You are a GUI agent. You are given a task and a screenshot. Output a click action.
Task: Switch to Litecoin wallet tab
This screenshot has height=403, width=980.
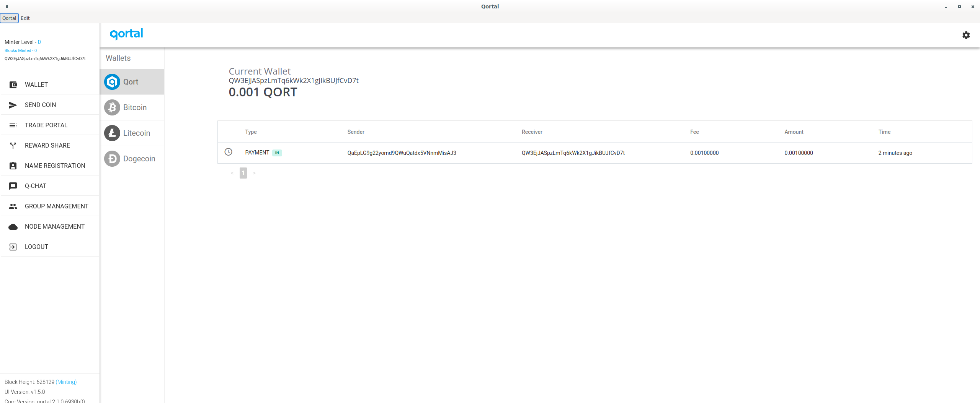click(132, 133)
